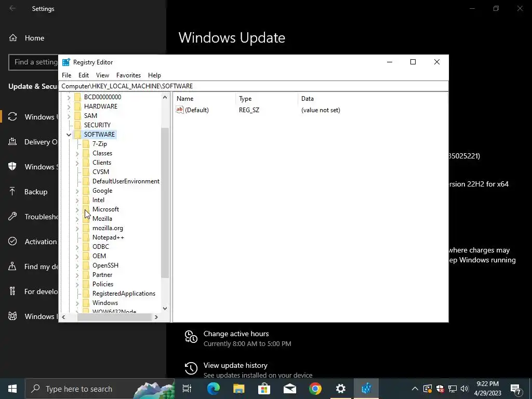This screenshot has width=532, height=399.
Task: Open the Edit menu
Action: coord(84,75)
